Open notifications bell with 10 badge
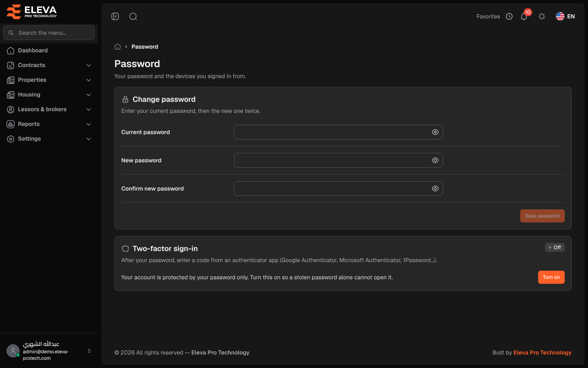This screenshot has width=588, height=368. click(x=524, y=16)
